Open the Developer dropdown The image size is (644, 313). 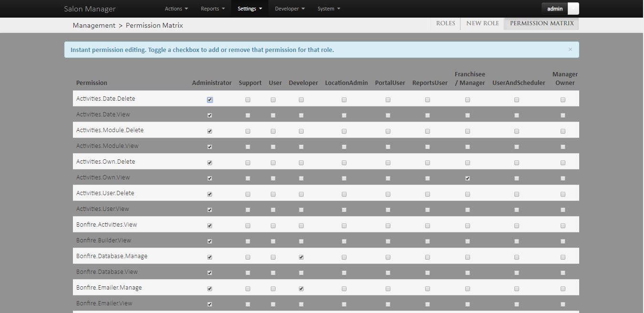pyautogui.click(x=289, y=8)
